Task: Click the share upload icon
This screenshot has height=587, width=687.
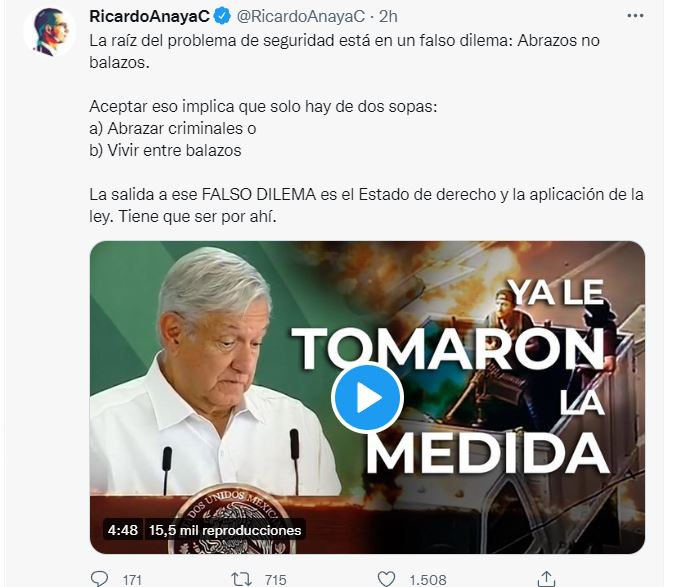Action: pyautogui.click(x=546, y=579)
